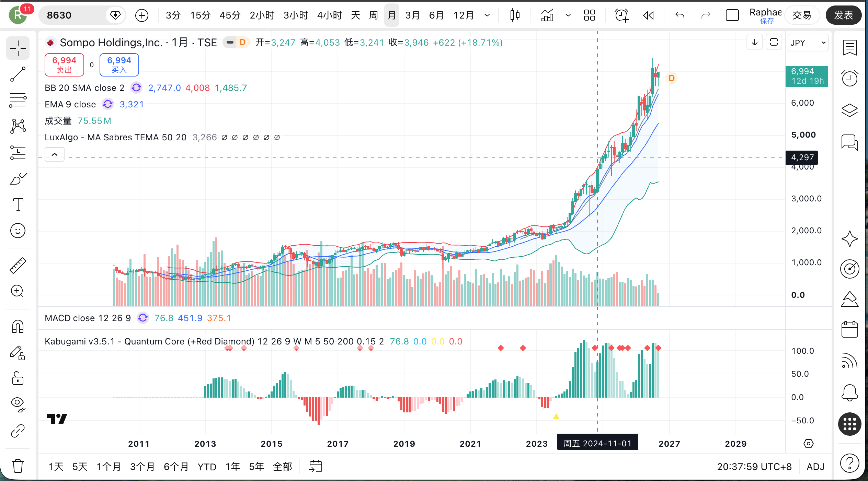Expand more time intervals dropdown arrow
The image size is (868, 481).
(x=487, y=15)
